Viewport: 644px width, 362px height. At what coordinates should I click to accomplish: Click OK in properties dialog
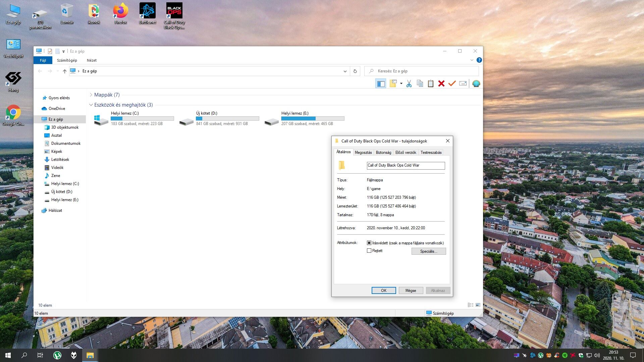[384, 291]
